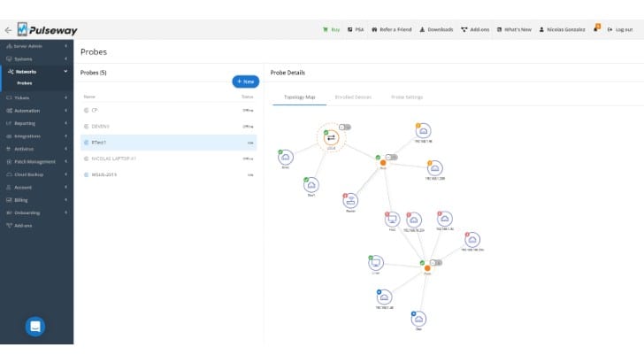Open the Downloads link in header
The width and height of the screenshot is (644, 363).
[436, 29]
